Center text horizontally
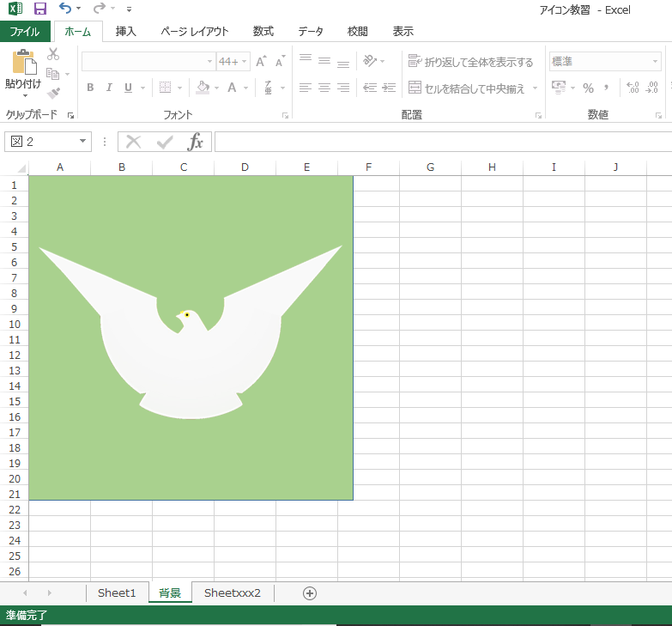 pos(324,88)
